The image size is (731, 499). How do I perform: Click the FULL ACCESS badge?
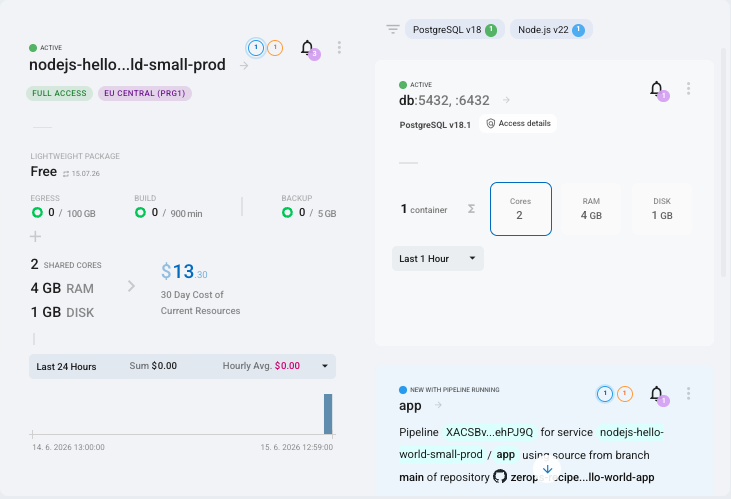59,93
